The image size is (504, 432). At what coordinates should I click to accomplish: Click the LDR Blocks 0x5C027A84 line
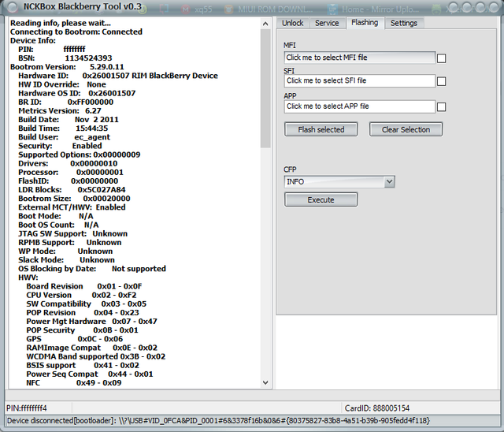pyautogui.click(x=72, y=190)
